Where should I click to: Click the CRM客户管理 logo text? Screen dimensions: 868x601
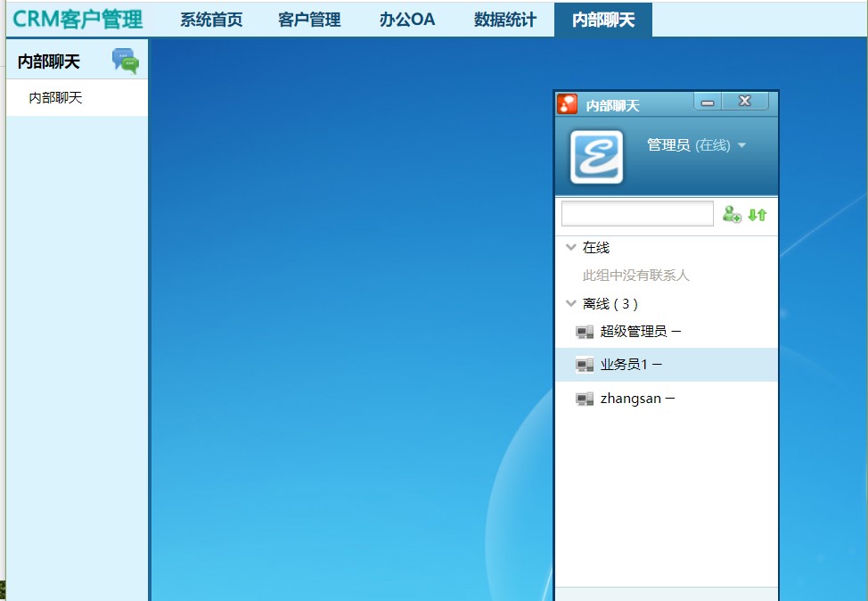[x=78, y=19]
